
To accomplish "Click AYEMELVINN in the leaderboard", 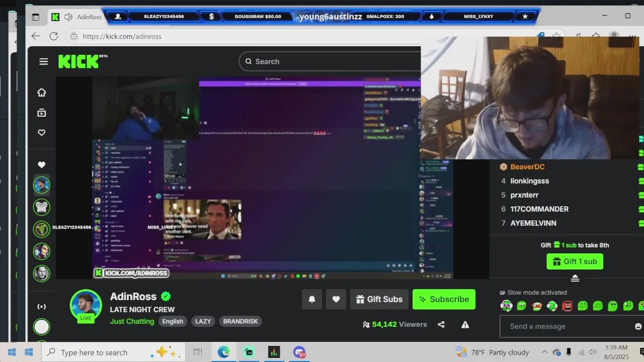I will pos(533,223).
